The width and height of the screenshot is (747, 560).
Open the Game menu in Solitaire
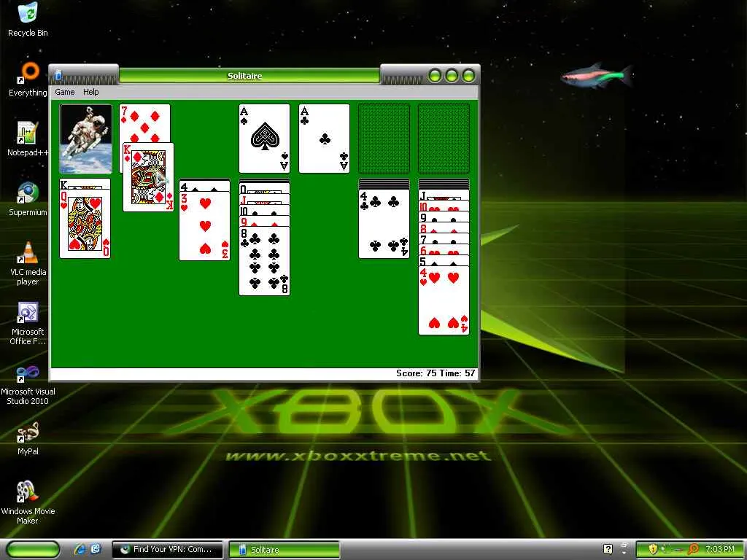[65, 92]
